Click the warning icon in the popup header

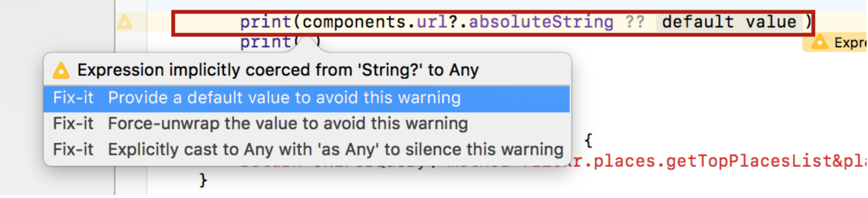click(61, 71)
